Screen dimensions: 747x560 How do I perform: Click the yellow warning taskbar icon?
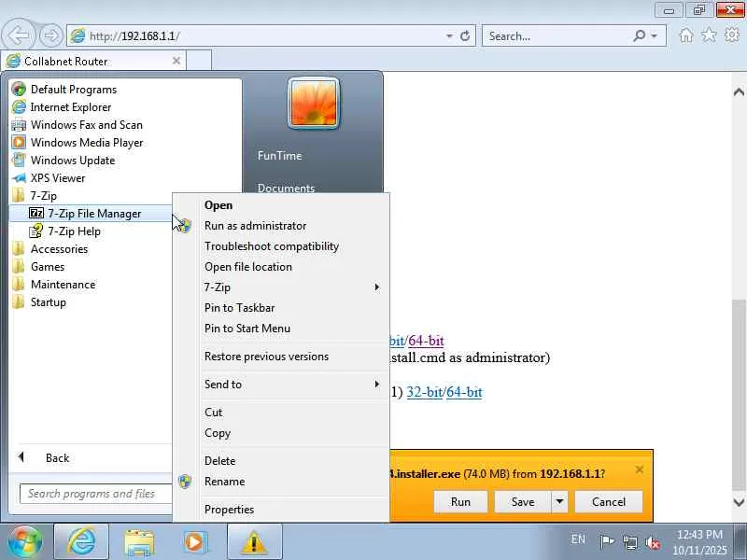[x=254, y=541]
